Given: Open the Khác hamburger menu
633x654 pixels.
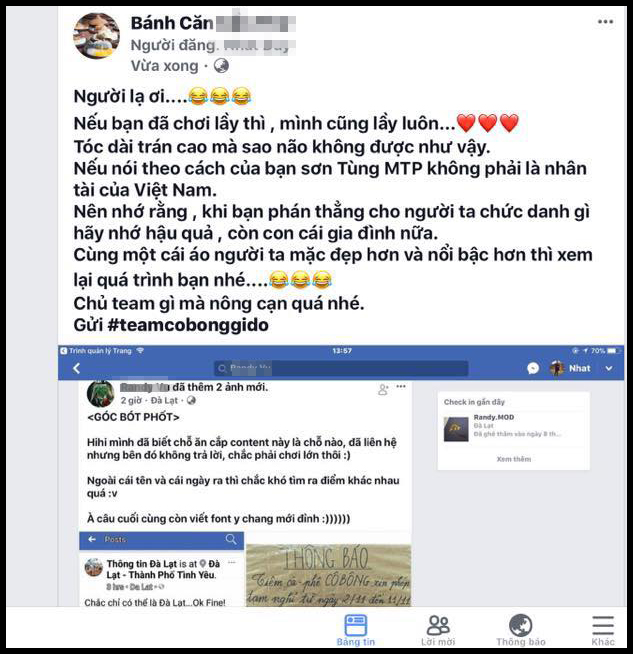Looking at the screenshot, I should coord(603,630).
